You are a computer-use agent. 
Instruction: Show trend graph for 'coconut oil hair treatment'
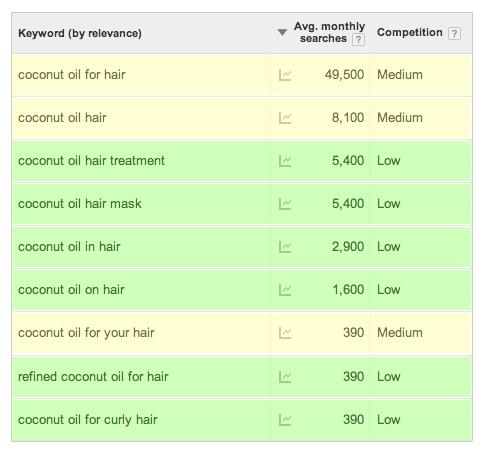click(x=285, y=161)
